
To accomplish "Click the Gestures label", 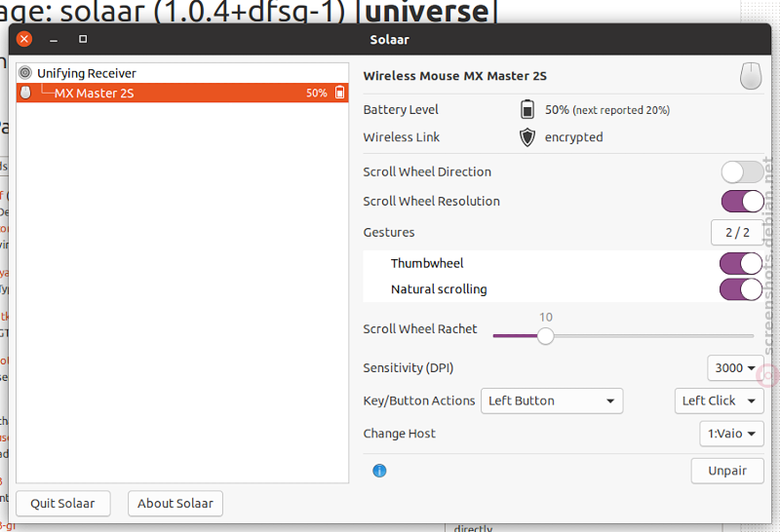I will 388,232.
